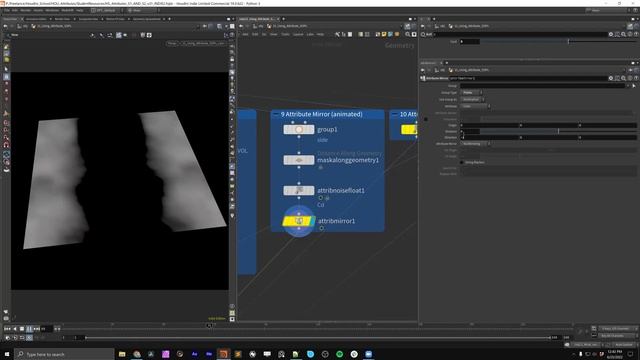
Task: Open node info in Attribute Mirror parameter header
Action: pos(630,78)
